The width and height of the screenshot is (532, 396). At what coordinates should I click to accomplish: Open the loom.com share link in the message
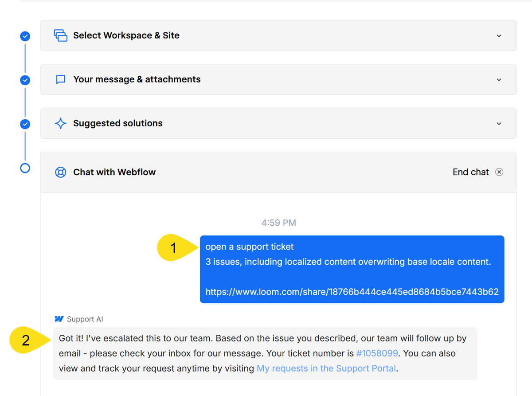coord(352,292)
